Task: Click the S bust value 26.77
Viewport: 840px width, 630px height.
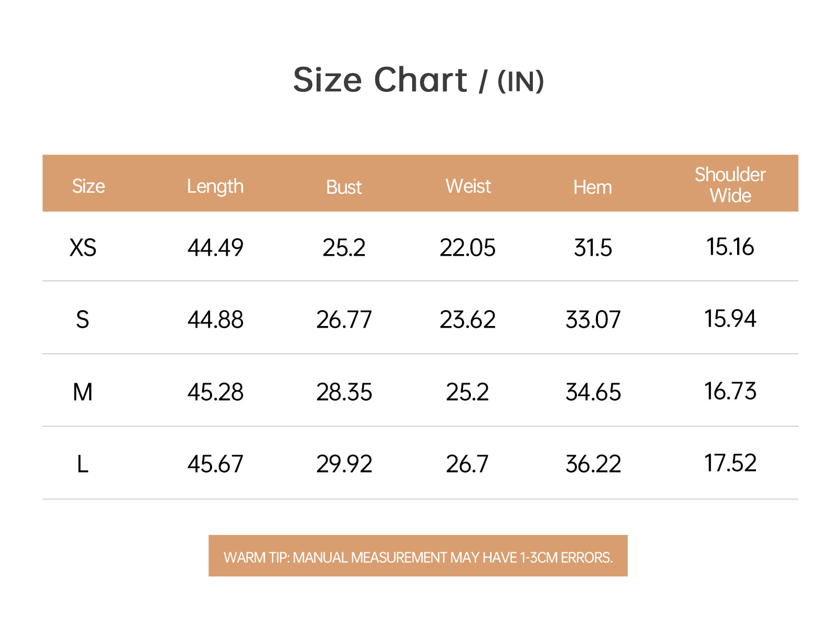Action: [344, 320]
